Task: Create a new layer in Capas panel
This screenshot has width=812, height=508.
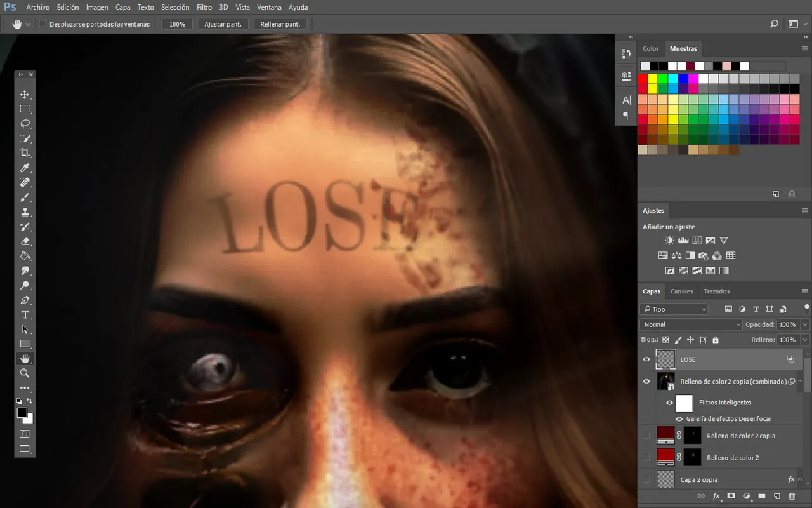Action: coord(776,496)
